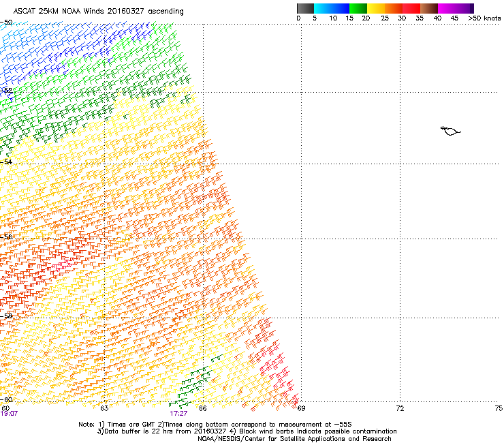Click the '35' label under the color bar
The image size is (504, 443).
420,18
